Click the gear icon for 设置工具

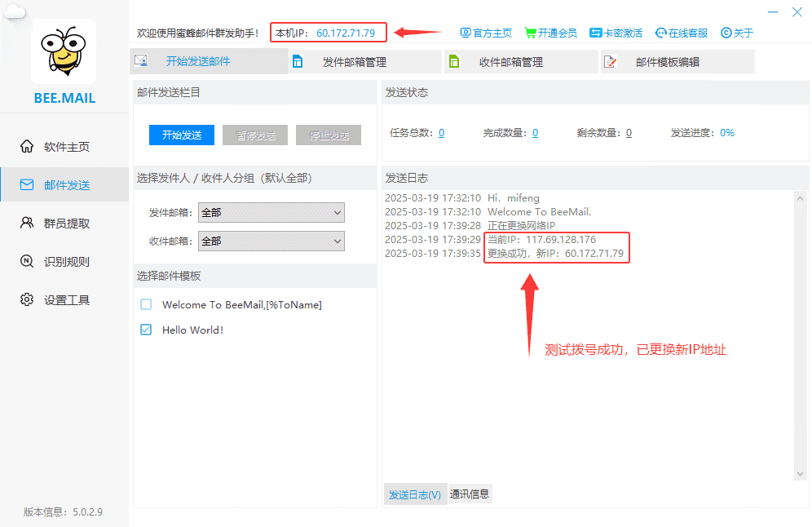coord(27,299)
